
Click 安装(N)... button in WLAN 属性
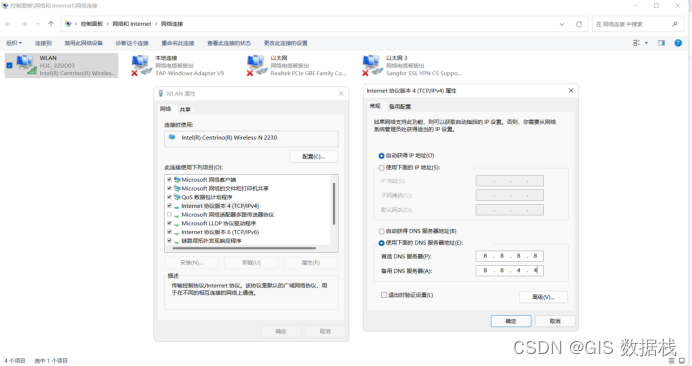click(x=192, y=263)
